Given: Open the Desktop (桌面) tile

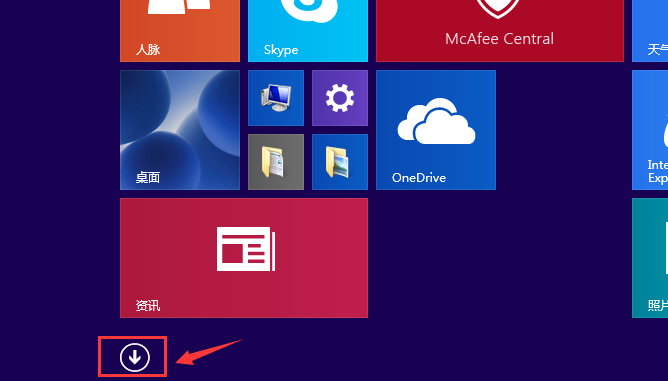Looking at the screenshot, I should [180, 130].
